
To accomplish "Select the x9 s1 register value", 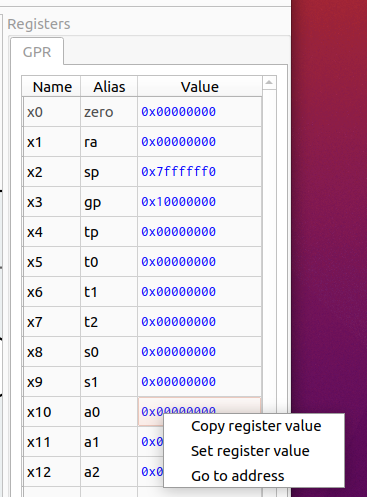I will 199,382.
